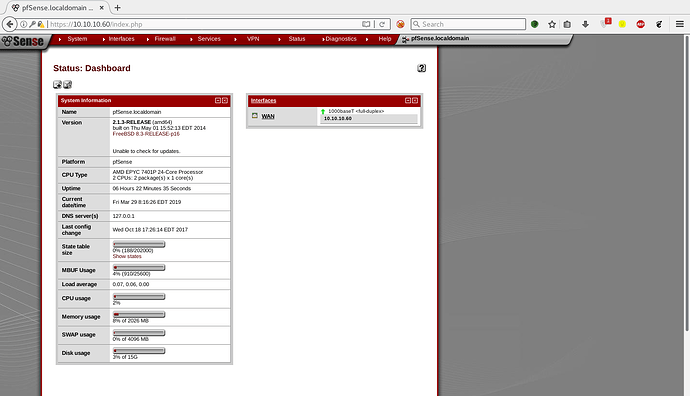Open the Diagnostics menu
Viewport: 690px width, 396px height.
coord(341,39)
